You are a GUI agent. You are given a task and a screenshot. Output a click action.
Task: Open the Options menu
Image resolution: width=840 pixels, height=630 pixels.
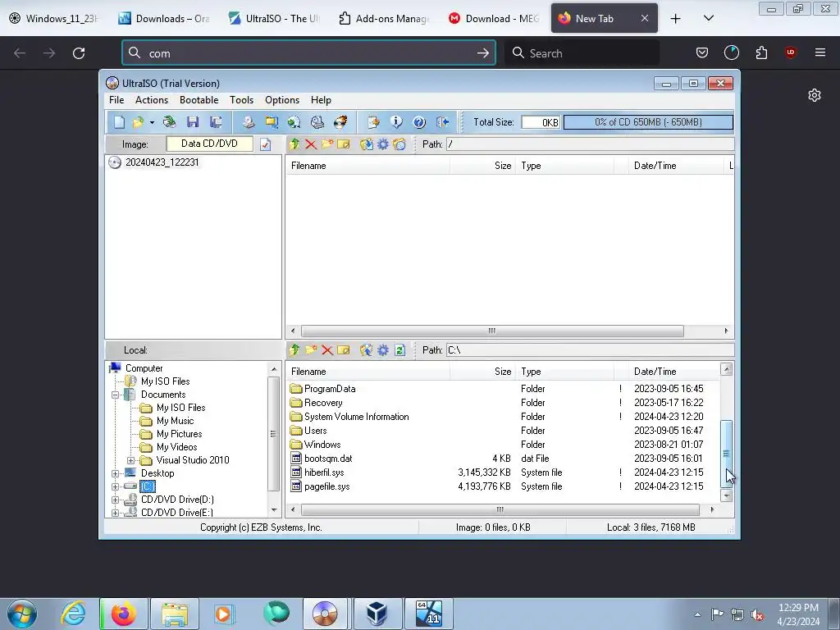(x=282, y=100)
